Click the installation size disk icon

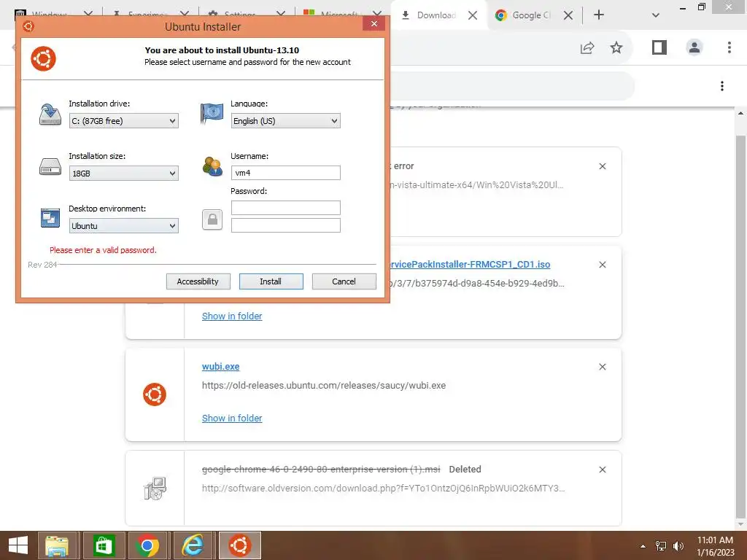[50, 167]
